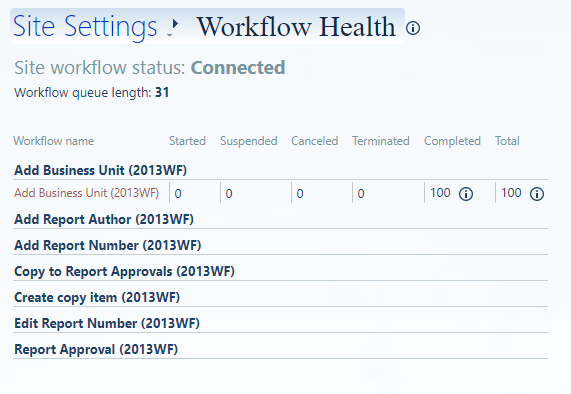Click the info icon beside Workflow Health
Screen dimensions: 571x394
point(413,28)
